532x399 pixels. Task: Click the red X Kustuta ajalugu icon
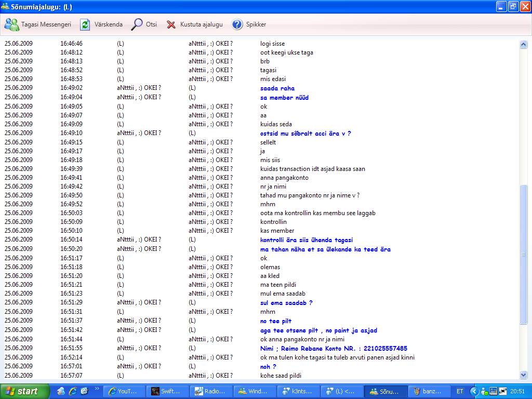(170, 24)
